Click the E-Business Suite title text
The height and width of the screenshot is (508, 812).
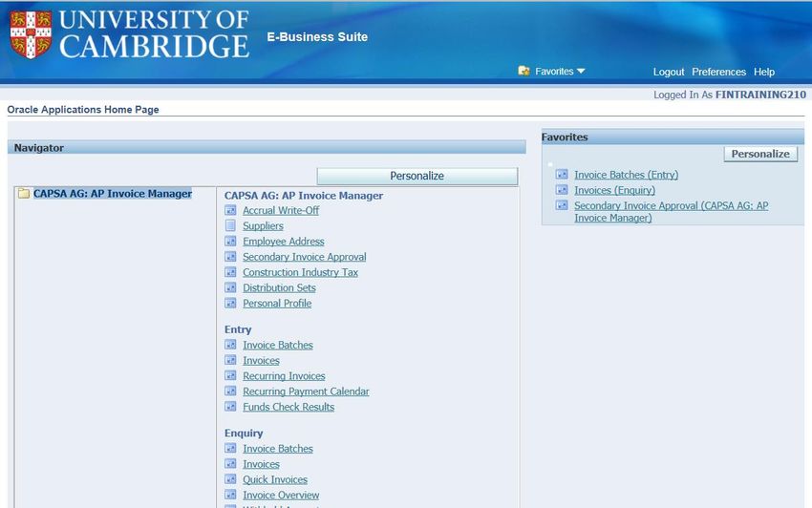[317, 37]
